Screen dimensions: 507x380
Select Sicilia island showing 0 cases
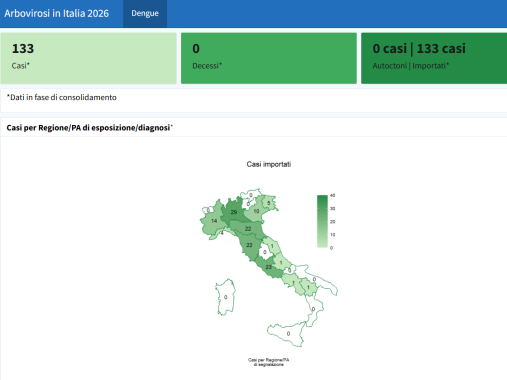click(x=288, y=333)
